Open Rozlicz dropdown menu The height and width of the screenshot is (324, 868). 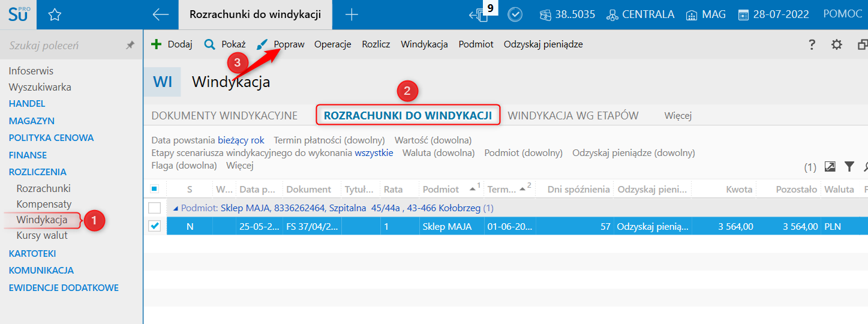tap(376, 44)
